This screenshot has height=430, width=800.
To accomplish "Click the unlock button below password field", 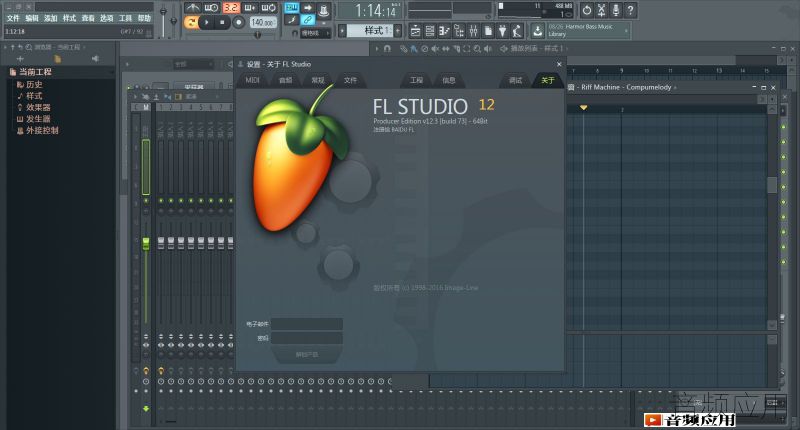I will (307, 355).
